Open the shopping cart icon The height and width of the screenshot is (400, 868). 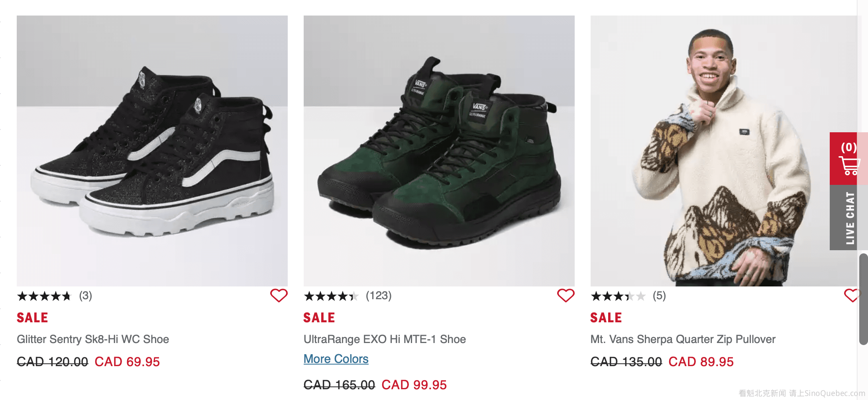click(849, 159)
